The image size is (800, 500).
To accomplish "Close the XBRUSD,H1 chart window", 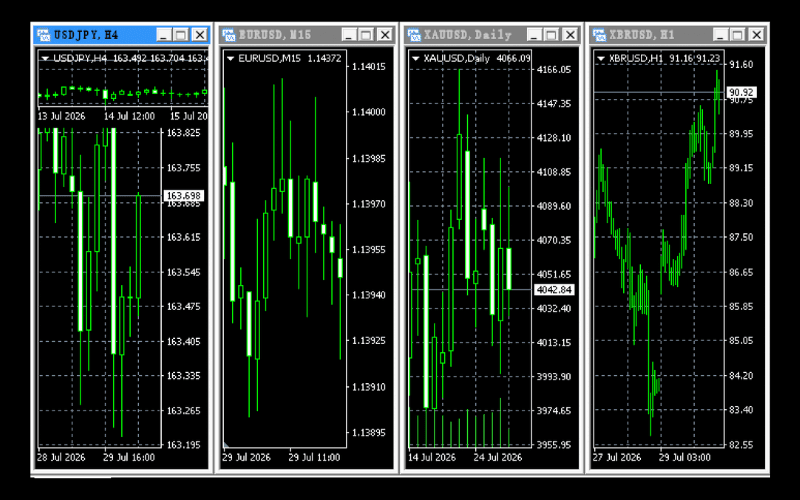I will 756,35.
